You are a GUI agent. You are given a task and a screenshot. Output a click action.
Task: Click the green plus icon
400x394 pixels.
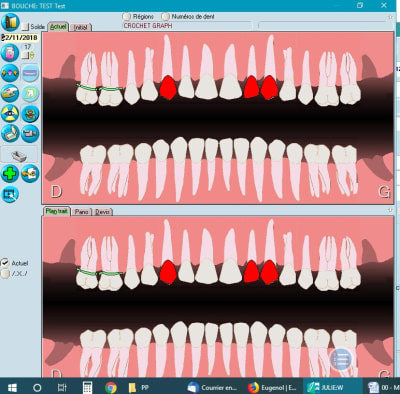click(x=10, y=174)
